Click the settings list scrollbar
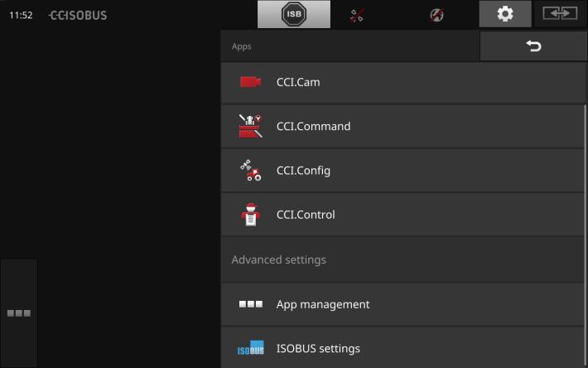 tap(585, 235)
